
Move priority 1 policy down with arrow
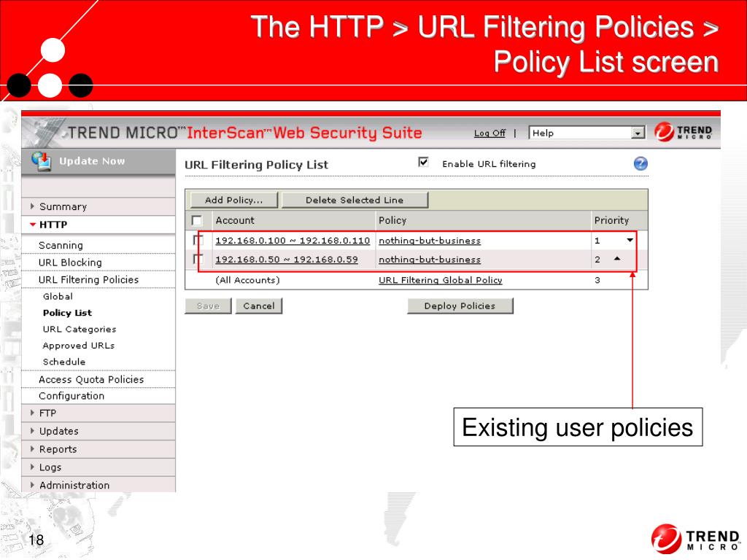pos(630,240)
